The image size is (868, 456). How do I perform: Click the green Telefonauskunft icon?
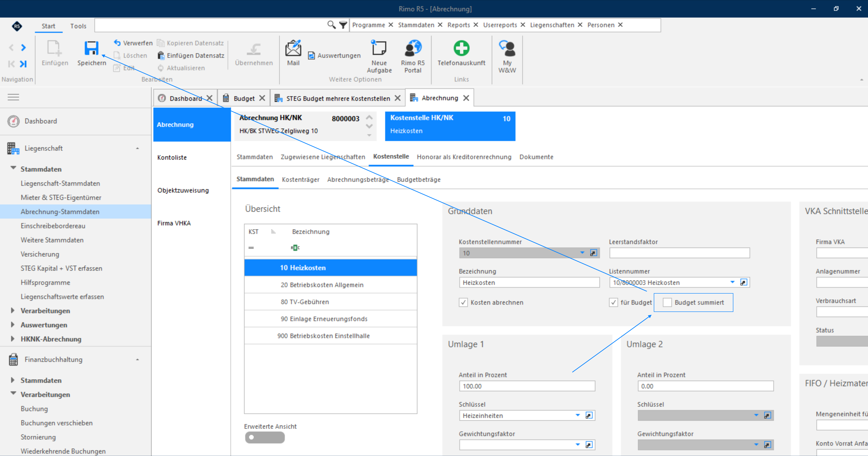[461, 48]
